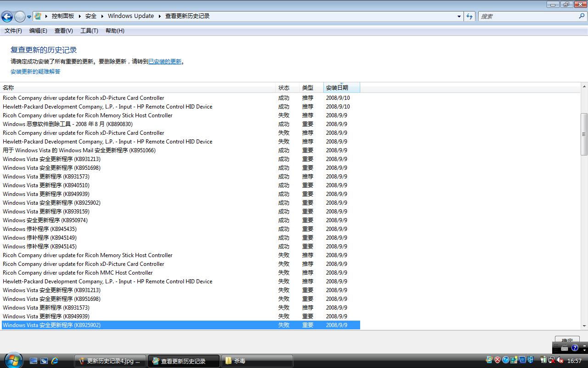Go to Windows Update in the breadcrumb
Image resolution: width=588 pixels, height=368 pixels.
tap(131, 16)
